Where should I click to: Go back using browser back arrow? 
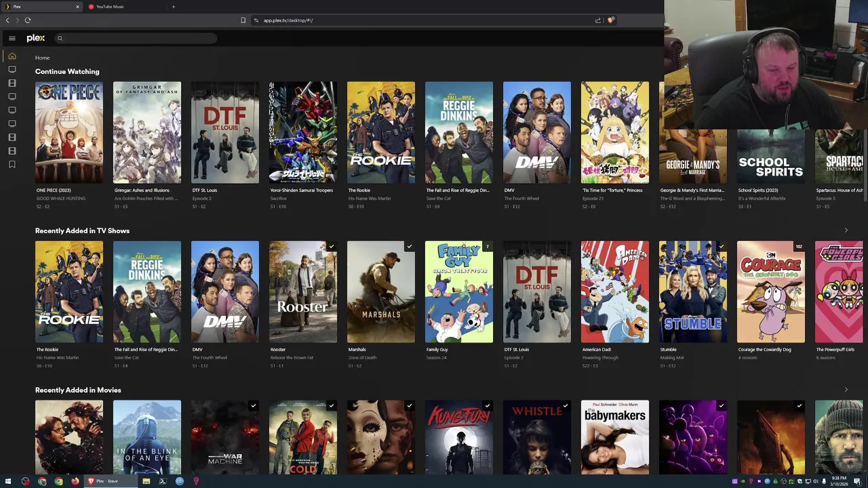pyautogui.click(x=7, y=20)
